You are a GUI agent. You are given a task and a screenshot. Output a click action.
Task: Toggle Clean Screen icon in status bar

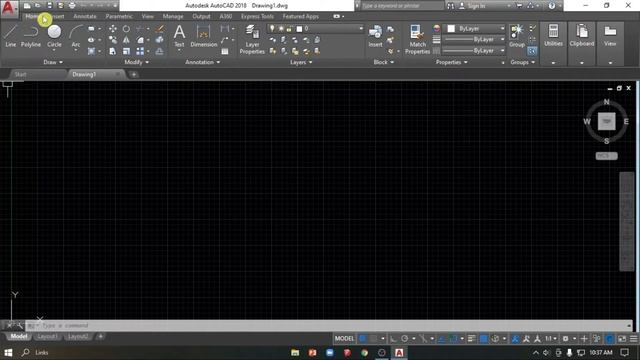coord(622,339)
